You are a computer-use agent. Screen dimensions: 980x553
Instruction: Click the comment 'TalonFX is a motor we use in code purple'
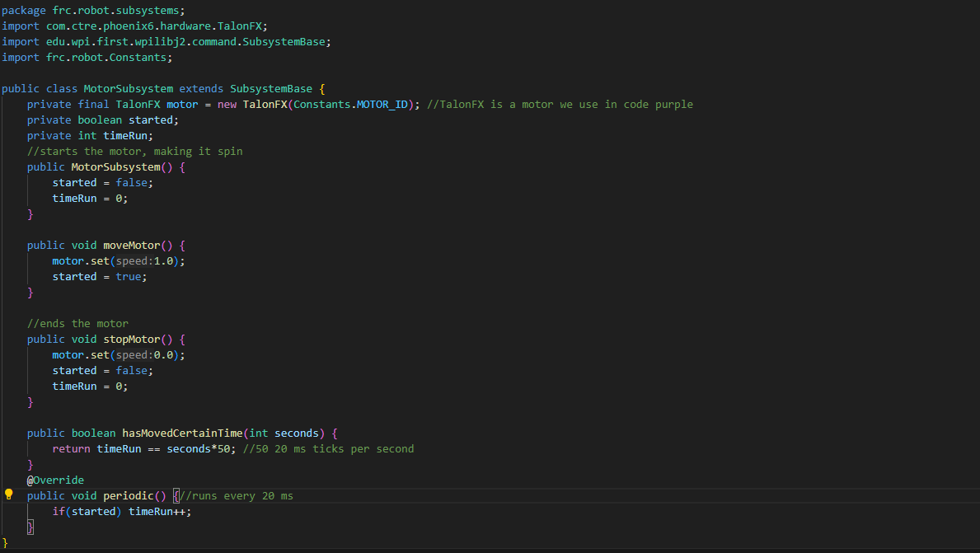(x=560, y=105)
